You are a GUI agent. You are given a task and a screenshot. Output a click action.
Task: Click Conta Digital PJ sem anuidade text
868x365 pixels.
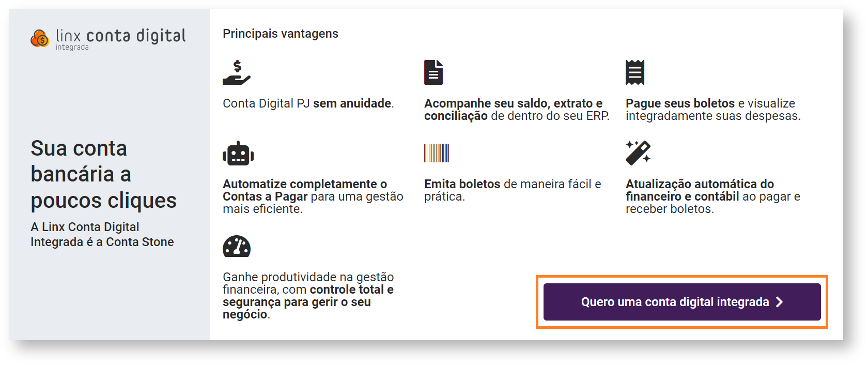point(308,103)
